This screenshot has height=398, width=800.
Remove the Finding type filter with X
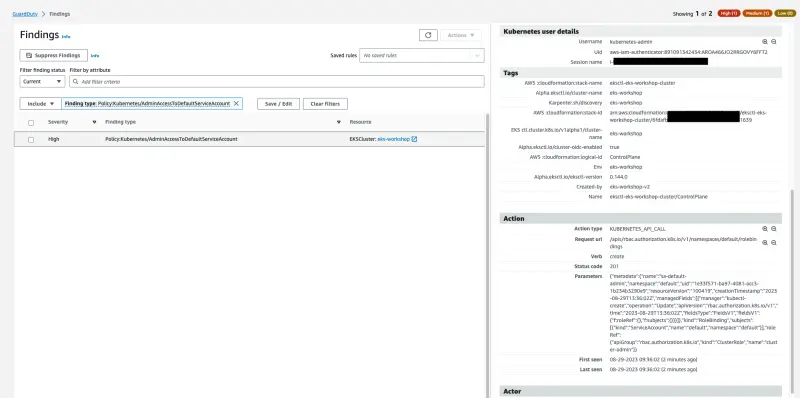click(x=236, y=104)
